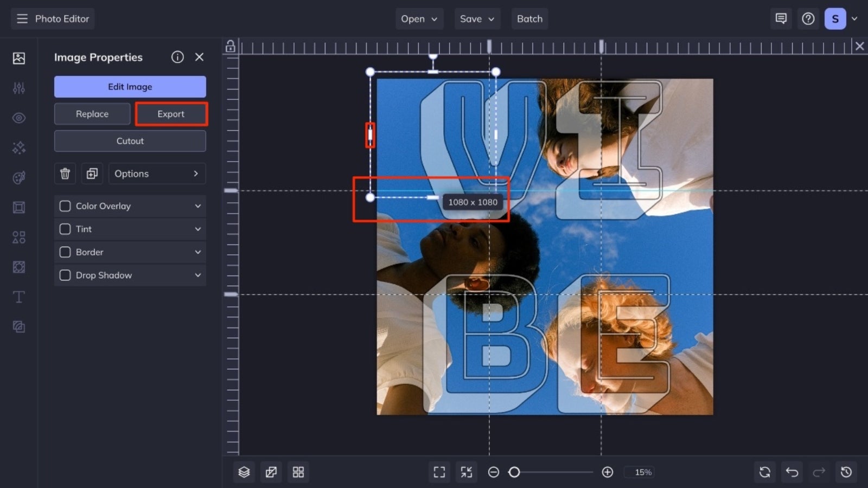Viewport: 868px width, 488px height.
Task: Open the Photo Editor hamburger menu
Action: click(22, 18)
